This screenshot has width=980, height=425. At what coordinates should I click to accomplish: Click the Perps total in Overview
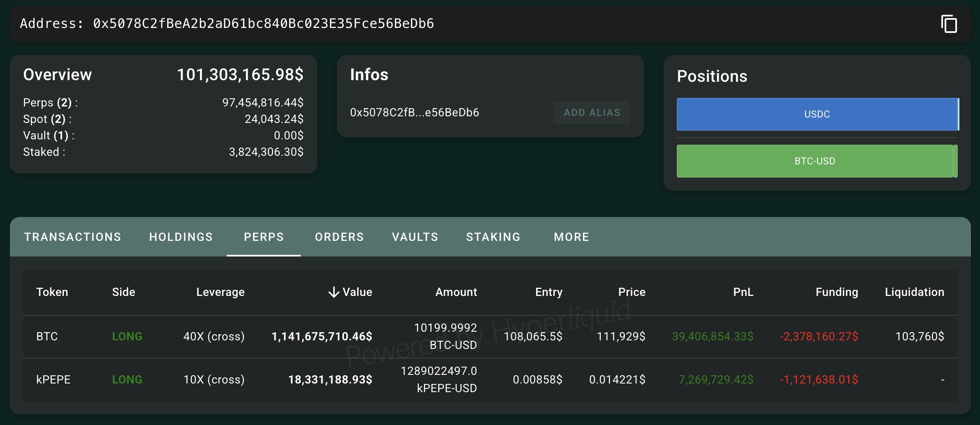[x=263, y=102]
